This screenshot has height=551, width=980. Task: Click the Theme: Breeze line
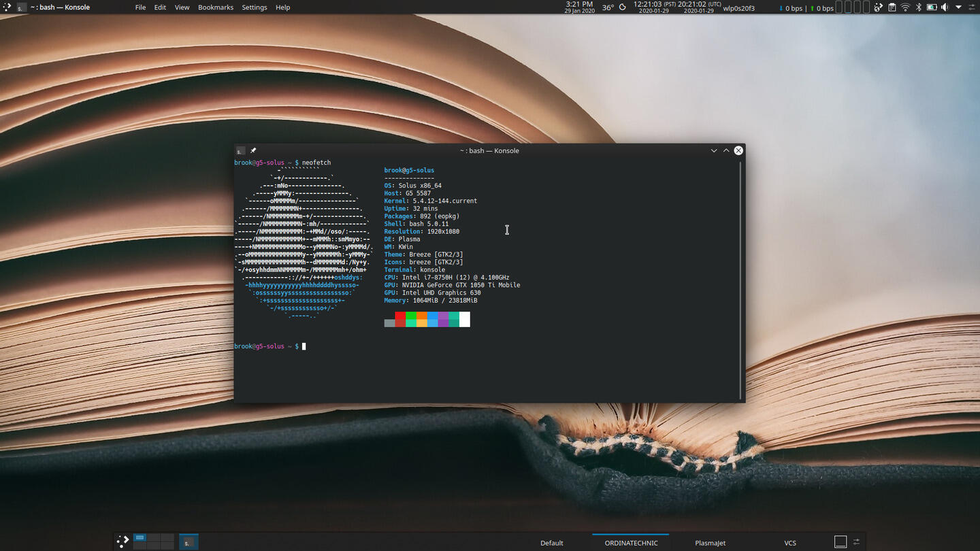[423, 254]
